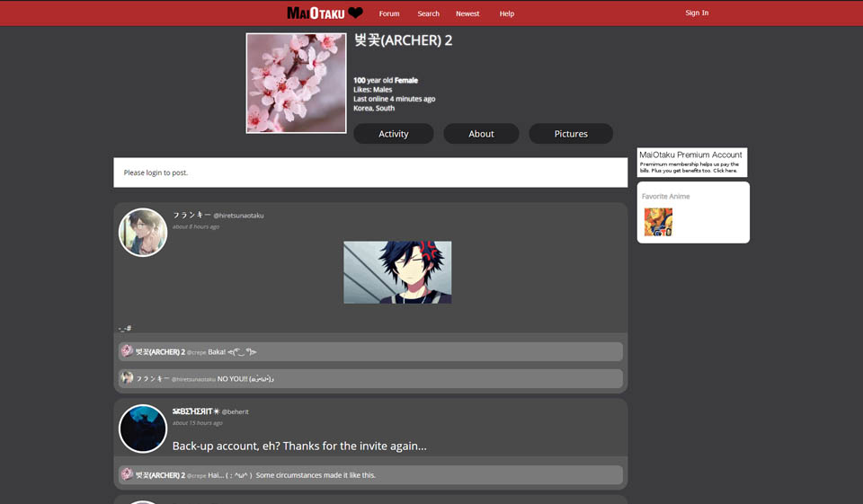The width and height of the screenshot is (863, 504).
Task: Click the beherit dark round avatar
Action: point(143,429)
